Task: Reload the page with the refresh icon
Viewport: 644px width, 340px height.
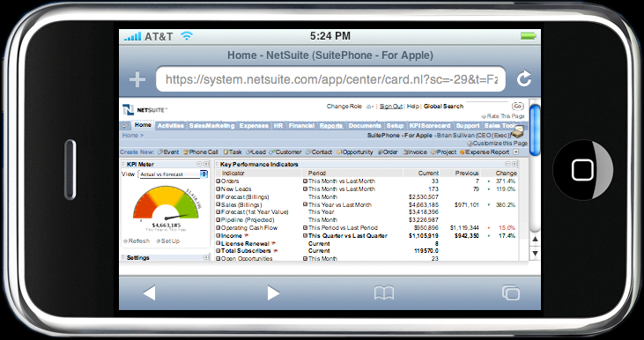Action: pos(524,78)
